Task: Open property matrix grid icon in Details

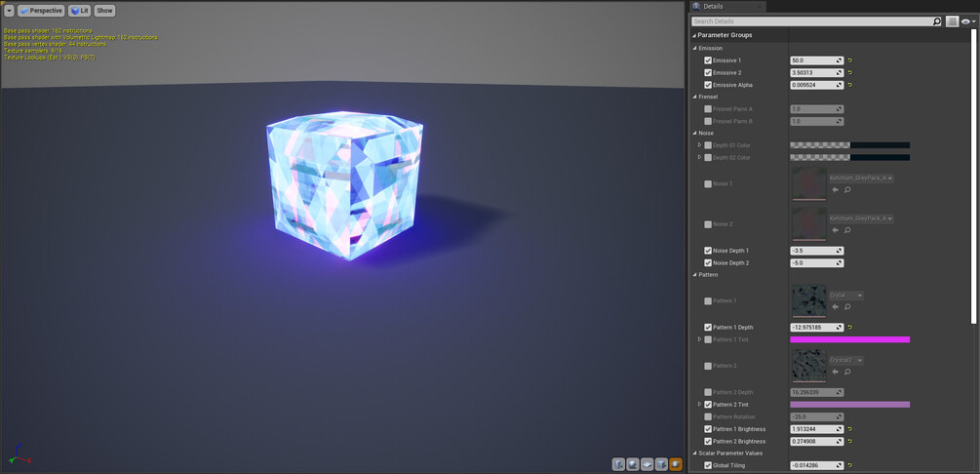Action: pyautogui.click(x=952, y=21)
